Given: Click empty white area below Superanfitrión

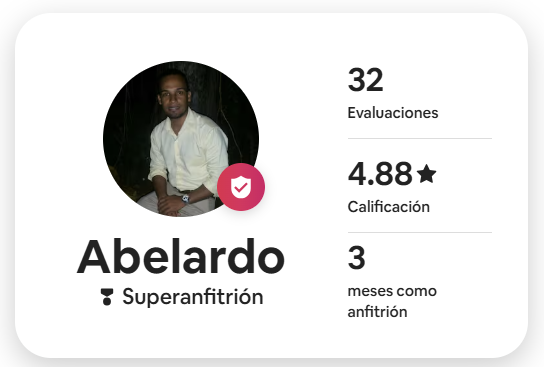Looking at the screenshot, I should coord(180,331).
